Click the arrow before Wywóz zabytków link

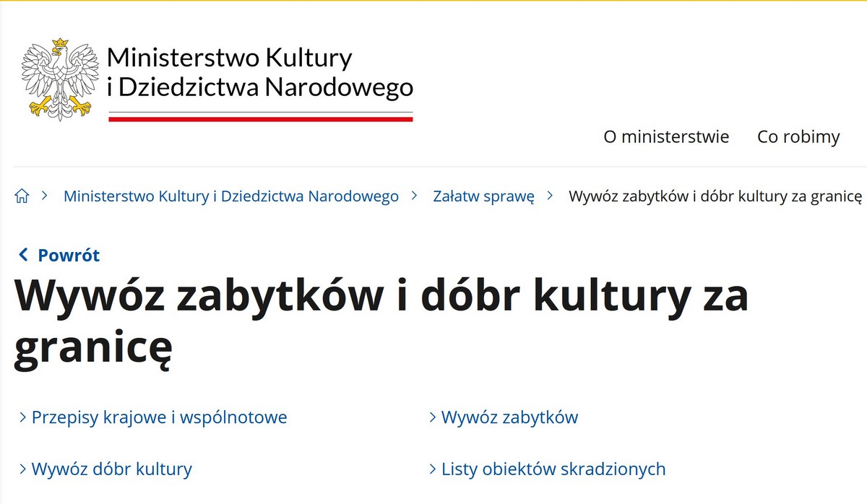(x=433, y=417)
